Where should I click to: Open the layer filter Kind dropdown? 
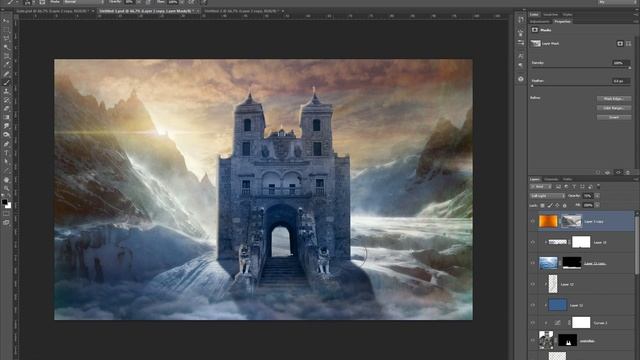pos(541,187)
